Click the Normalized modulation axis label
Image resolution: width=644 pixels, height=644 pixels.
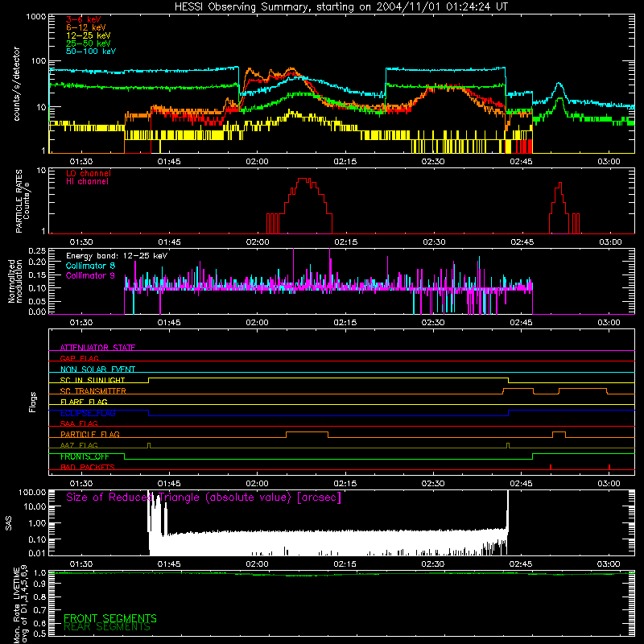point(15,281)
